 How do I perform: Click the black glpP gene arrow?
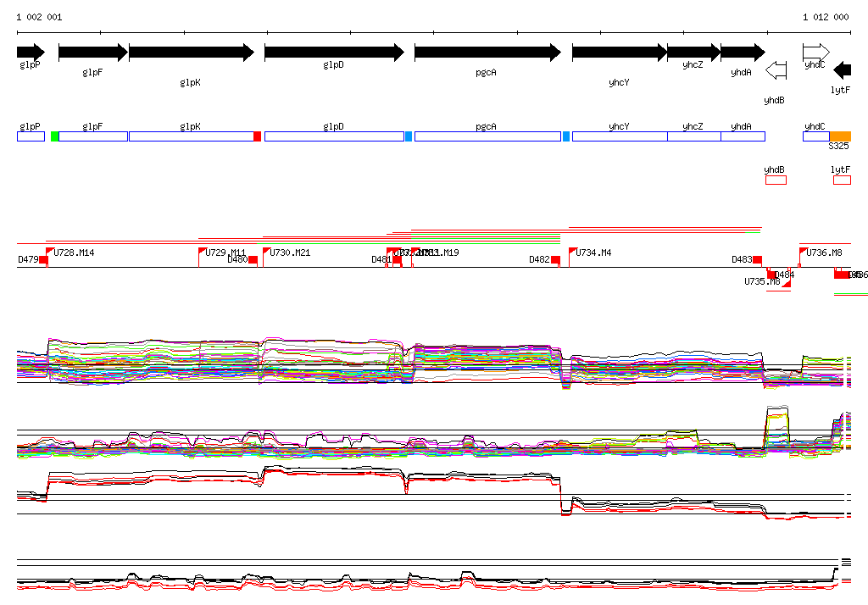(x=31, y=53)
